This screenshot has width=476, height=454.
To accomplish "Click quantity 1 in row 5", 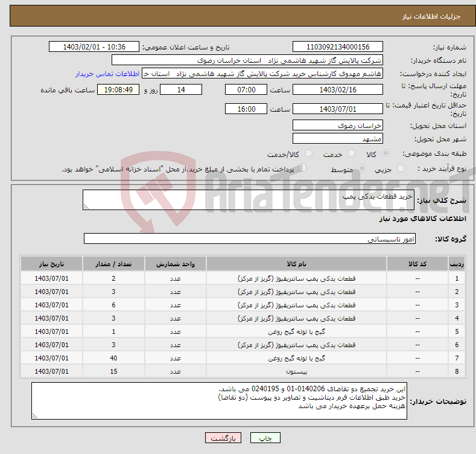I will pyautogui.click(x=113, y=331).
